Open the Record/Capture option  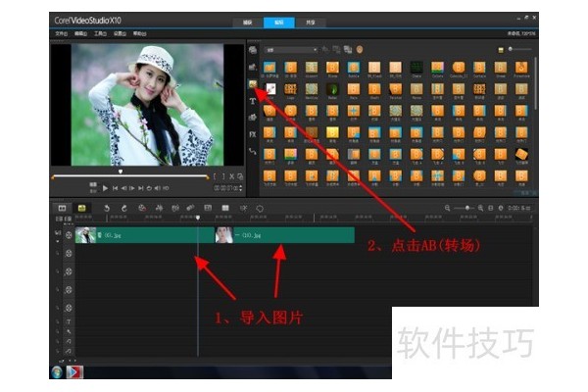tap(142, 208)
